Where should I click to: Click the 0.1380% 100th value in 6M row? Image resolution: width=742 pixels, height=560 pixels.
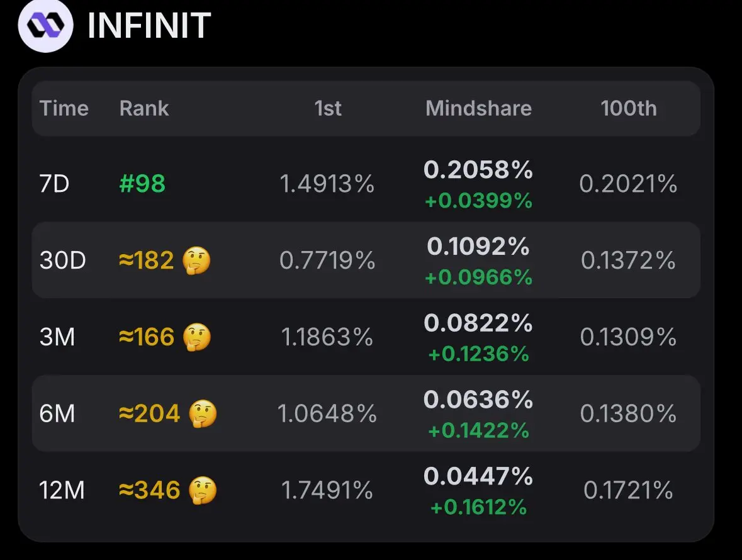click(x=629, y=414)
